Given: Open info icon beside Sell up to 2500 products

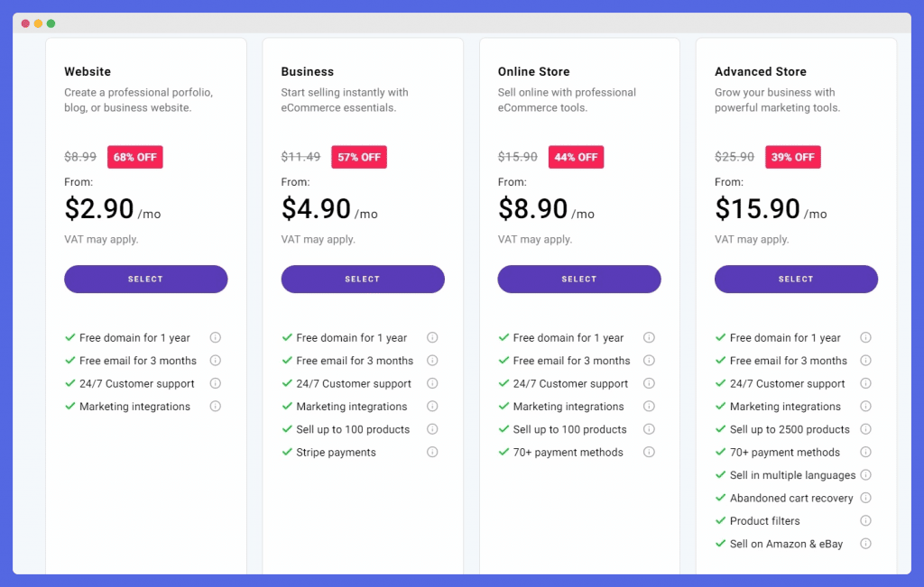Looking at the screenshot, I should 865,429.
